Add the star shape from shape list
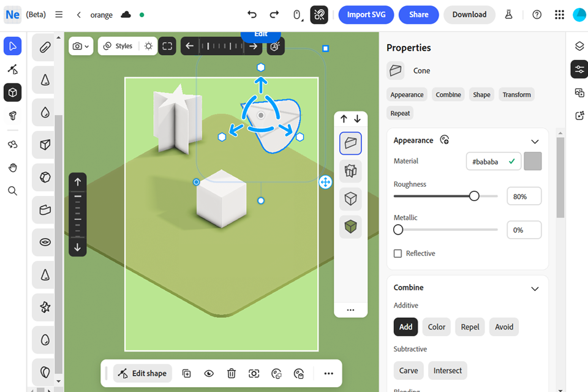 point(45,307)
